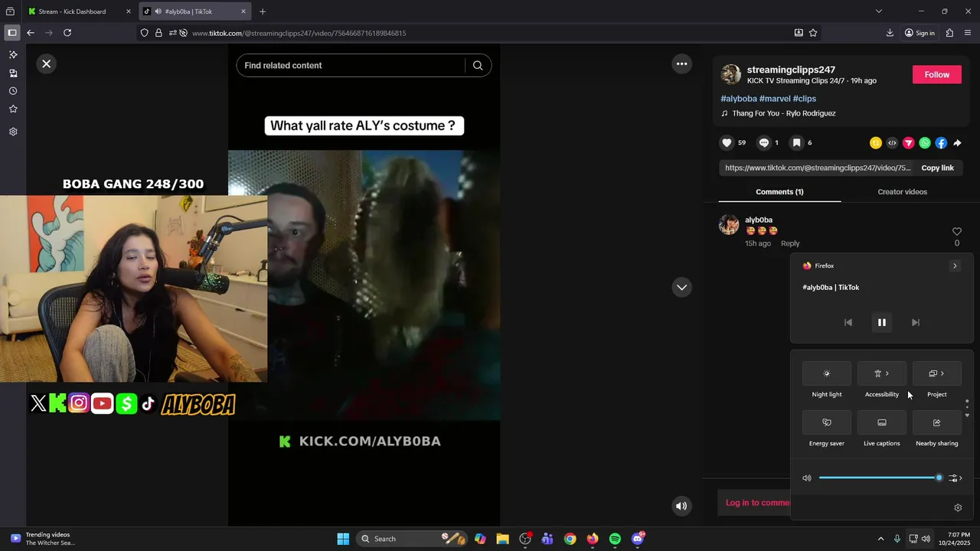Viewport: 980px width, 551px height.
Task: Mute system volume speaker icon
Action: coord(807,478)
